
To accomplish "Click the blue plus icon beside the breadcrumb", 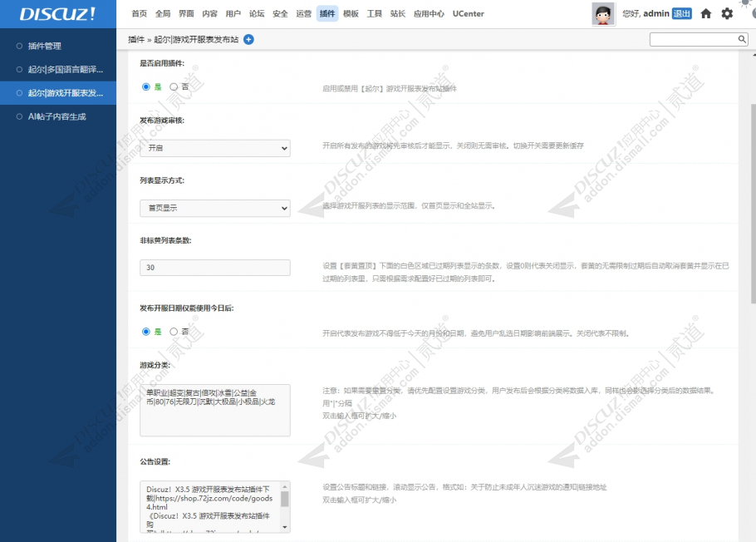I will pyautogui.click(x=248, y=40).
